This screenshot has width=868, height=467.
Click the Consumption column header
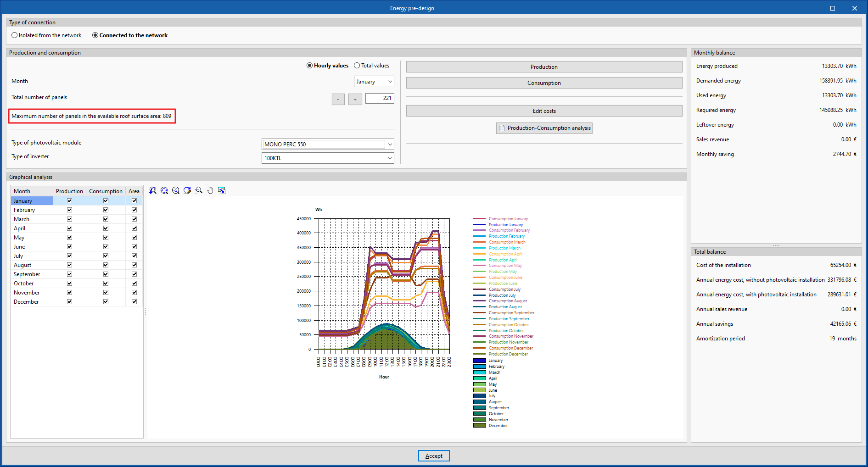[x=106, y=191]
